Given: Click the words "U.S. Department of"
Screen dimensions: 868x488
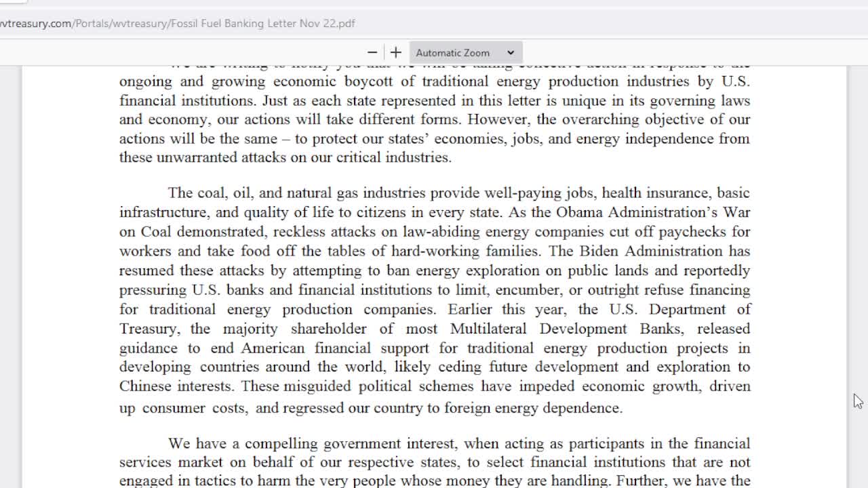Looking at the screenshot, I should [x=680, y=309].
